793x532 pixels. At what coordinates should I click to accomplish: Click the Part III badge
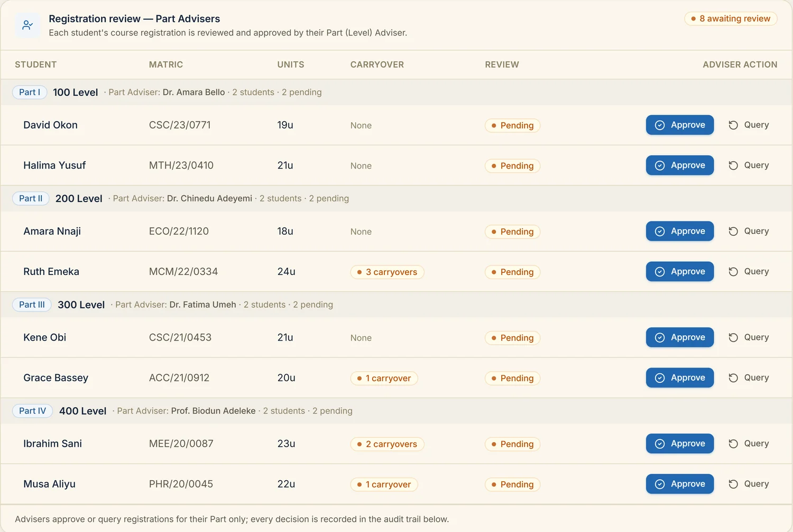tap(32, 305)
